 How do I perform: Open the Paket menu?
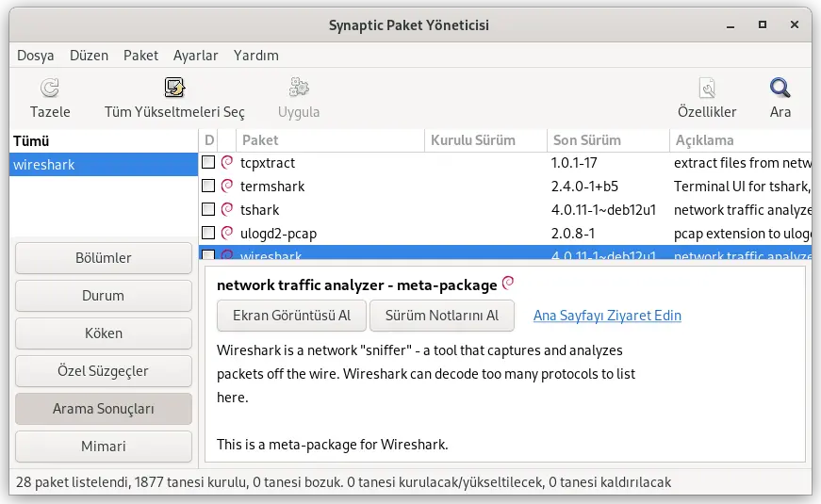(x=140, y=56)
